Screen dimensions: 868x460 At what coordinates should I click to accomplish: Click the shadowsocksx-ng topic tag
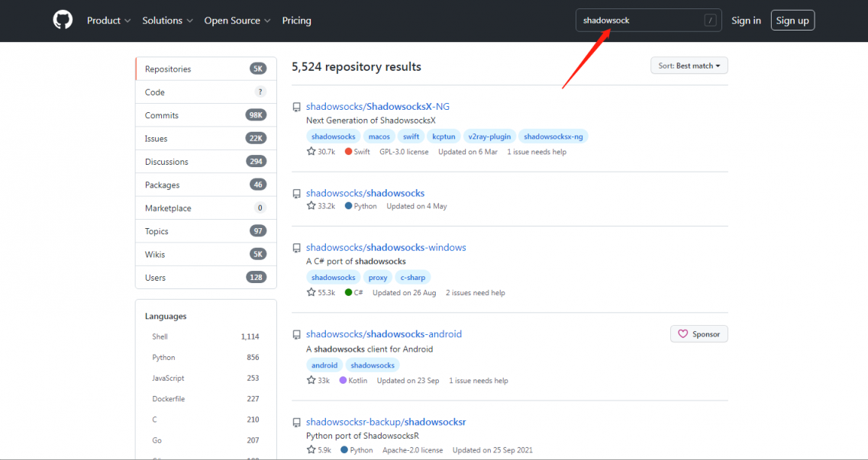click(553, 137)
